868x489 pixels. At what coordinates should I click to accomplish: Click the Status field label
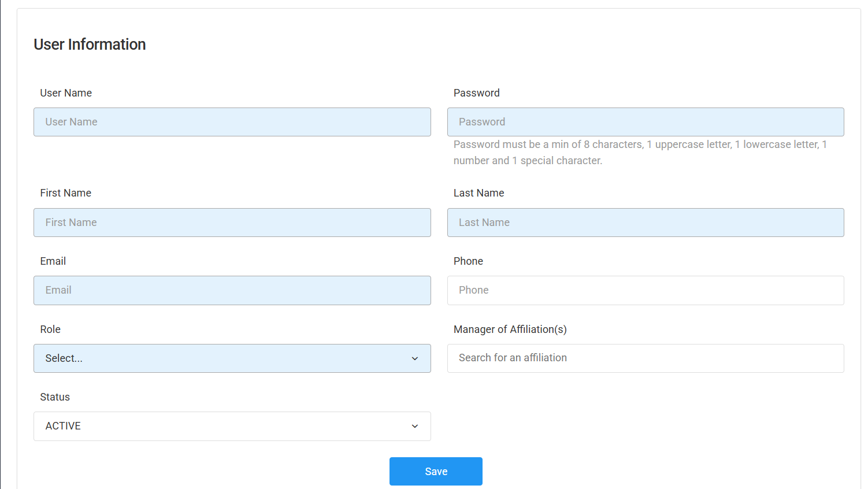[x=55, y=397]
